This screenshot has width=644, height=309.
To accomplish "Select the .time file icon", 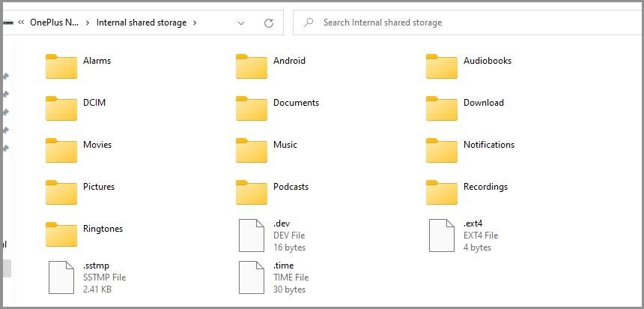I will click(251, 277).
